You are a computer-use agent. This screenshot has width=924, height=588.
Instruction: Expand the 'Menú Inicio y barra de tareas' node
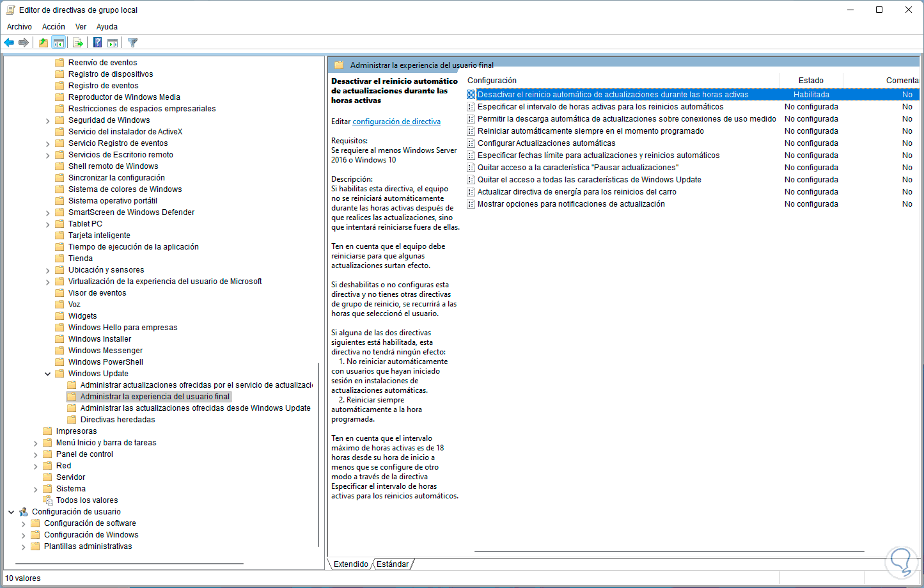(x=36, y=443)
